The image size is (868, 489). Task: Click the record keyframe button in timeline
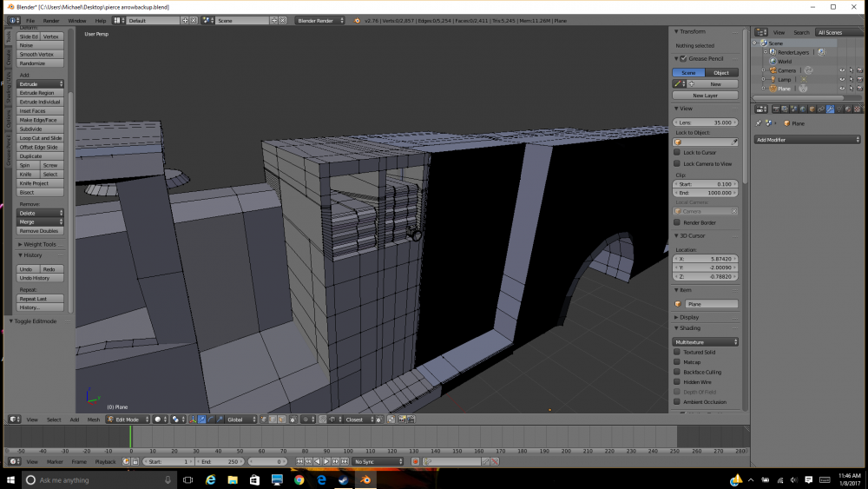click(x=415, y=462)
